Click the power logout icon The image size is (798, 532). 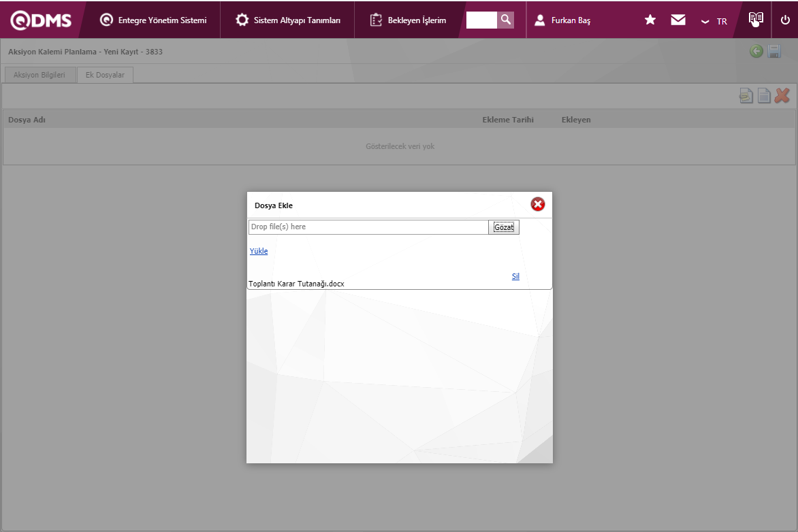click(785, 20)
